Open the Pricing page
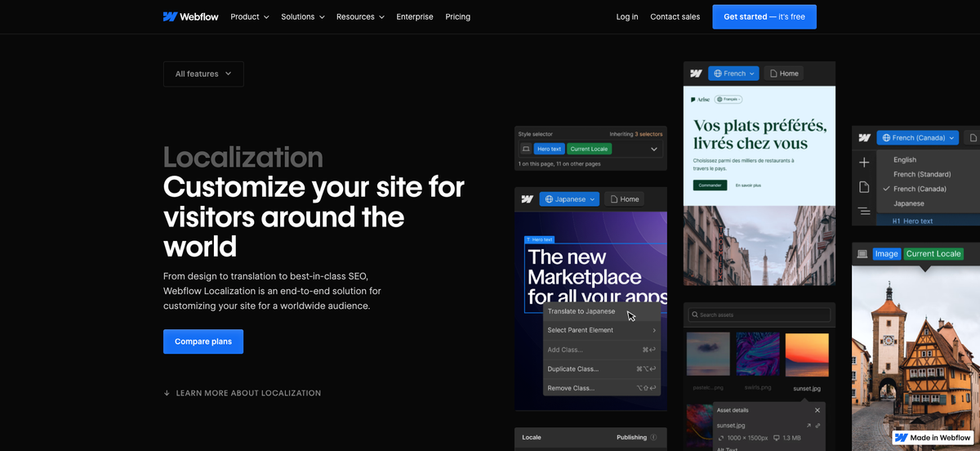The image size is (980, 451). coord(458,16)
